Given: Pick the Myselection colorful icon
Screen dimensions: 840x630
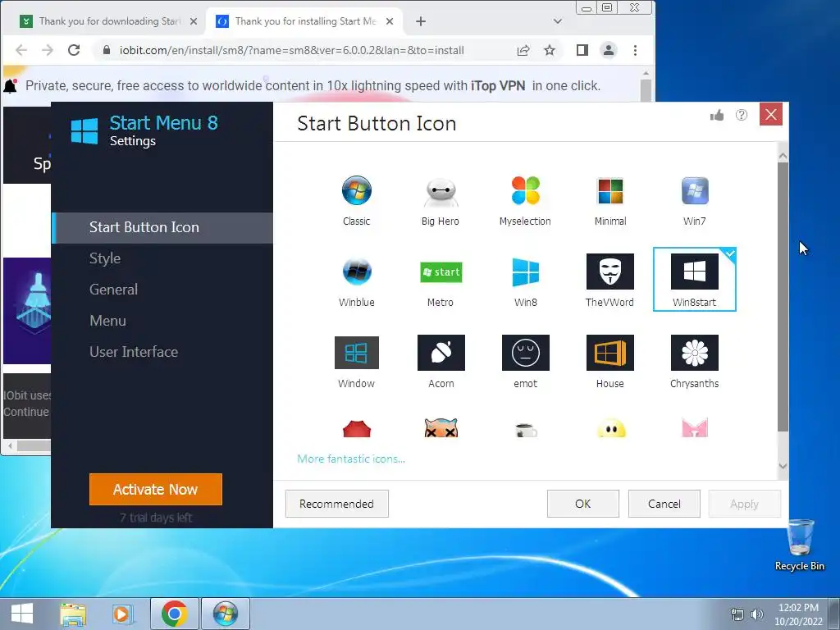Looking at the screenshot, I should pyautogui.click(x=525, y=199).
